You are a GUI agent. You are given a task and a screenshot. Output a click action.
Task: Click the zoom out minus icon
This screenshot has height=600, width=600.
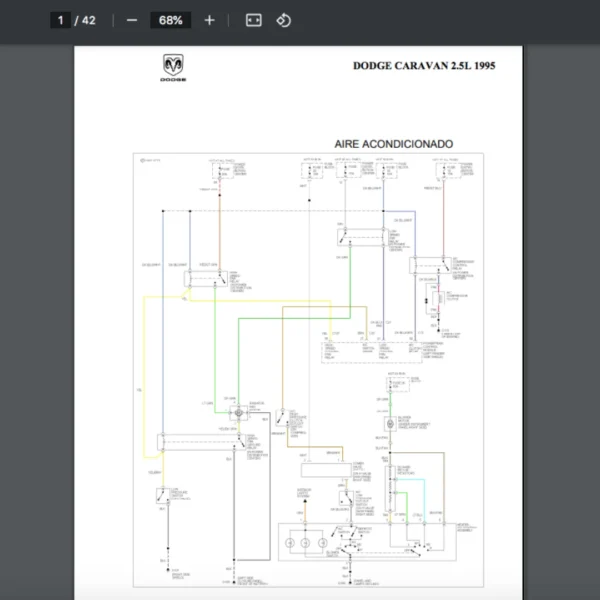coord(132,20)
